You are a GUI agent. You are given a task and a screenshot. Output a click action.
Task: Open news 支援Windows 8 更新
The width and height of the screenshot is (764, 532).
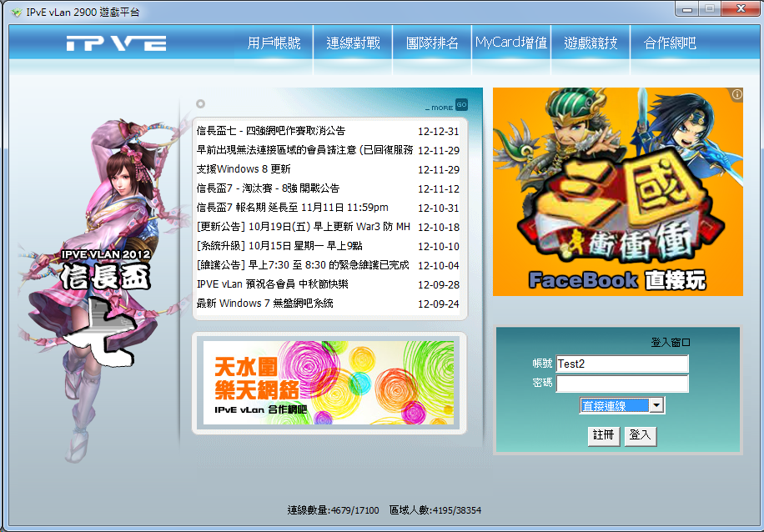tap(244, 169)
